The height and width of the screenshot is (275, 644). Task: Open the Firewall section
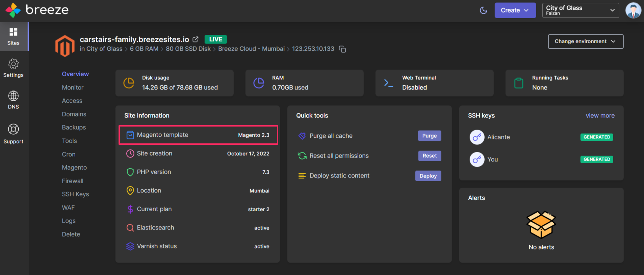point(73,181)
